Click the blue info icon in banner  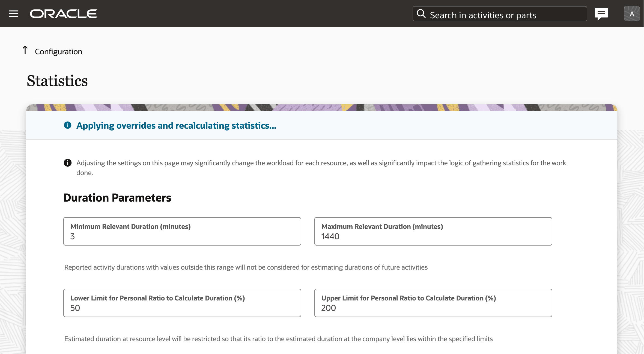[68, 125]
